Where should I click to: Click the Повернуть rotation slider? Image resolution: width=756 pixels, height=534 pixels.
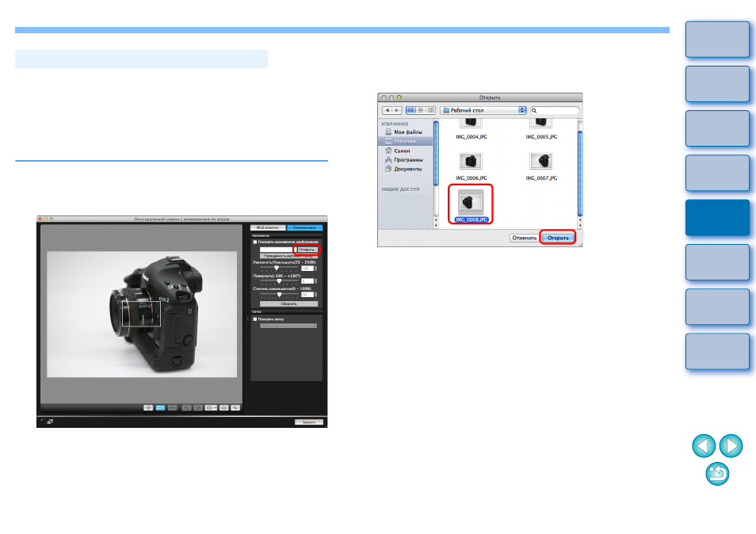pos(279,281)
